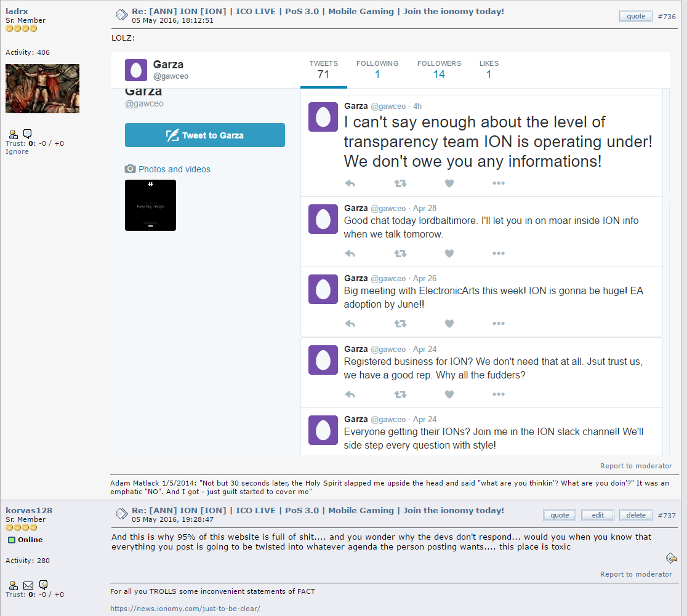
Task: Like the 'Registered business for ION' tweet
Action: coord(449,394)
